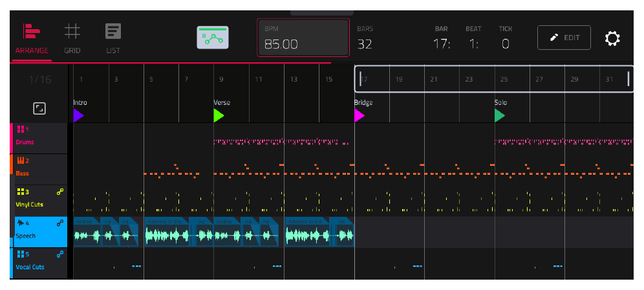Click the zoom-to-fit expand icon
The image size is (644, 290).
coord(39,109)
